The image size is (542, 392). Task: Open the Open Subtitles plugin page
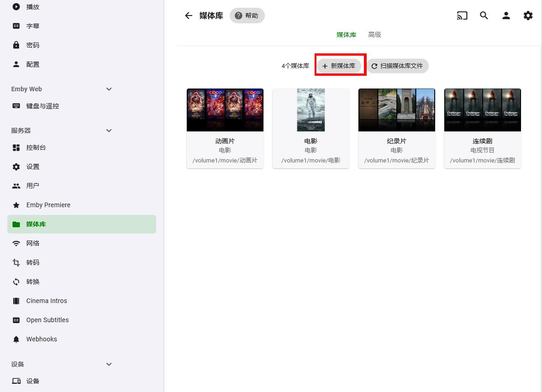[47, 320]
